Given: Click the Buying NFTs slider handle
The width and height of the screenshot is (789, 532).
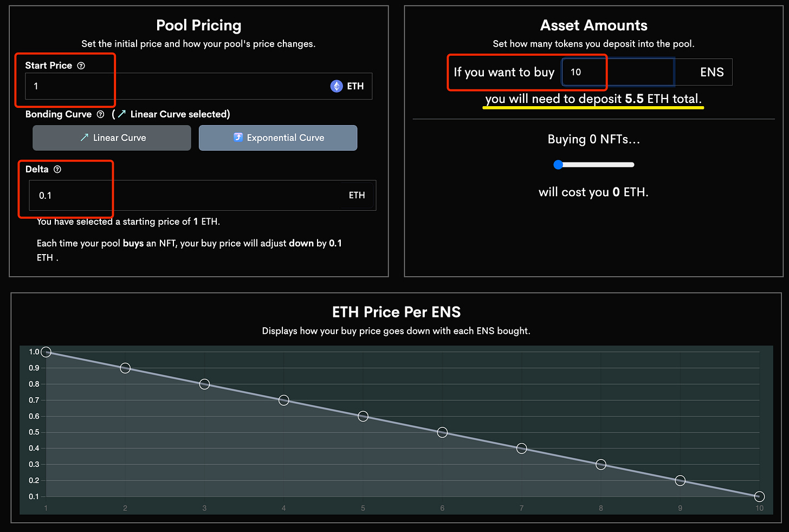Looking at the screenshot, I should pos(558,165).
